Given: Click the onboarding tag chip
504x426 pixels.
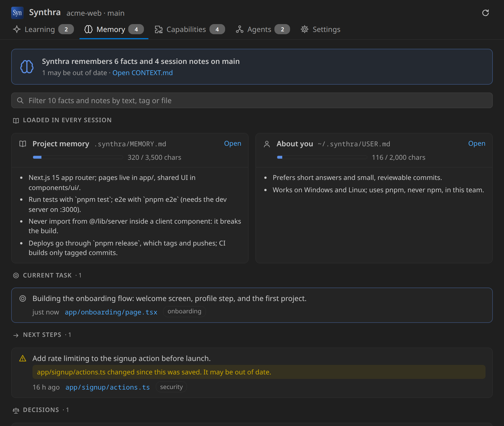Looking at the screenshot, I should tap(185, 311).
